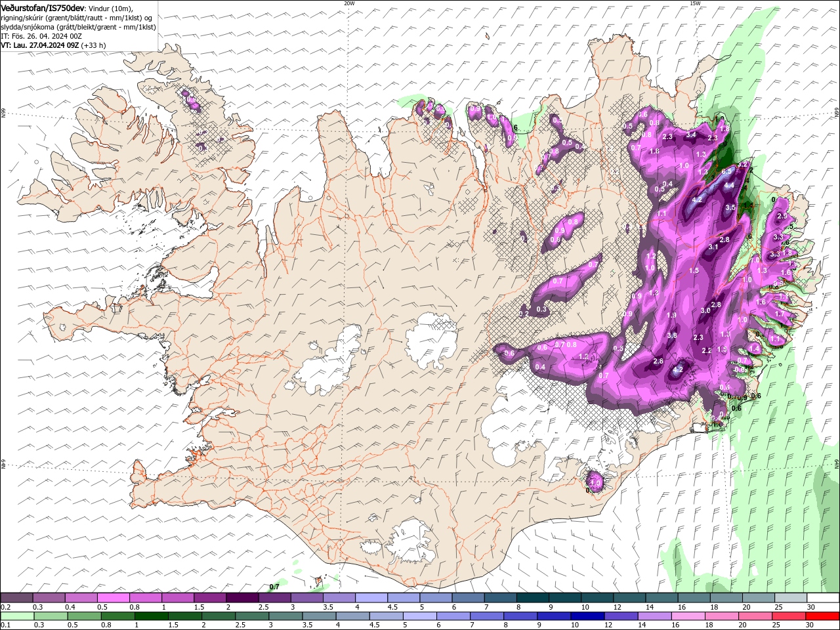Viewport: 840px width, 630px height.
Task: Select darkest green swatch at 1 in bottom row
Action: (x=152, y=616)
